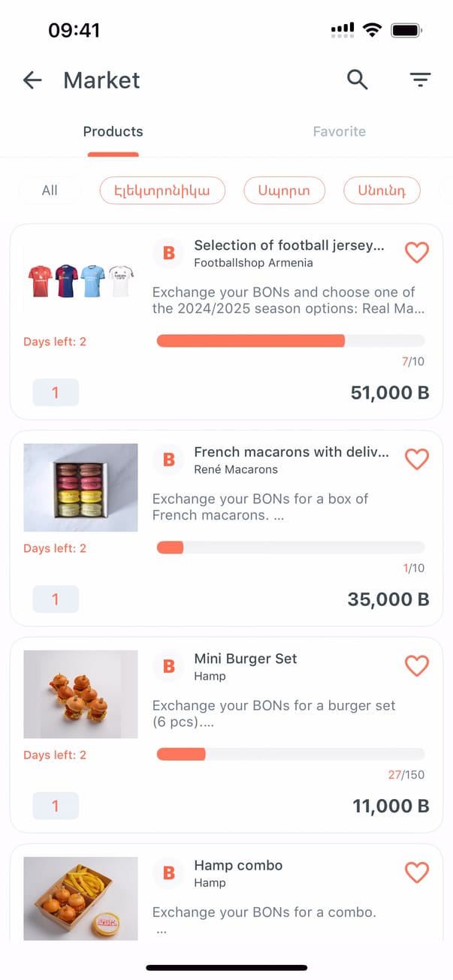Tap BON icon beside Hamp combo
The width and height of the screenshot is (453, 980).
[x=169, y=873]
